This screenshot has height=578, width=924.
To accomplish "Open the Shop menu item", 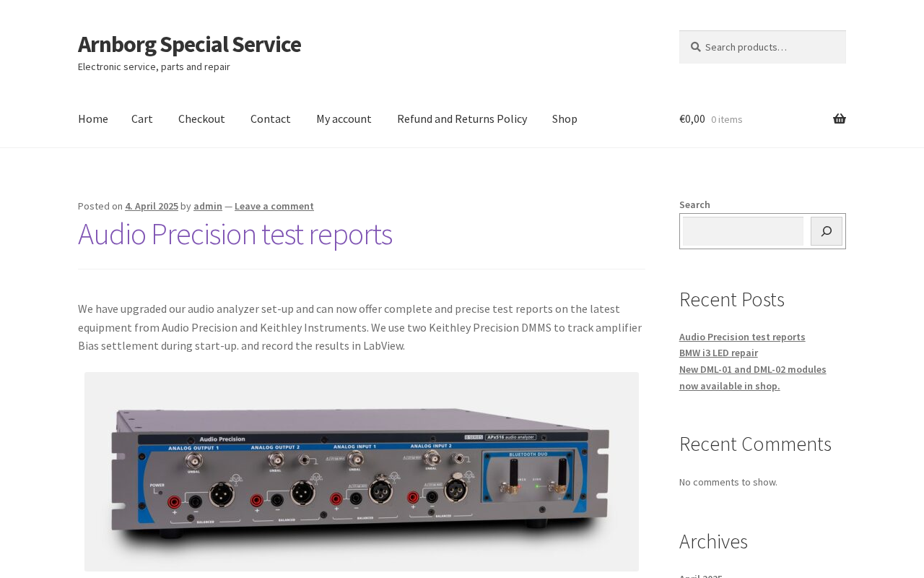I will pyautogui.click(x=565, y=118).
